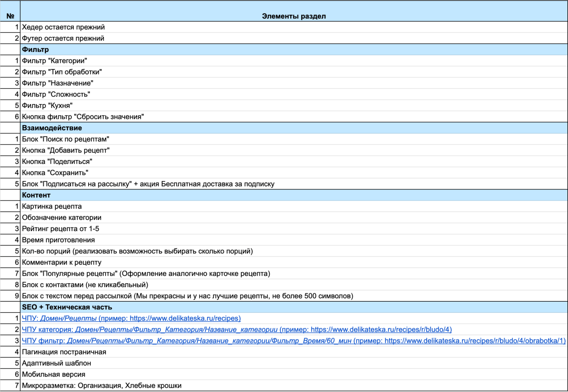Select the Фильтр "Тип обработки" cell
This screenshot has width=568, height=392.
click(62, 72)
